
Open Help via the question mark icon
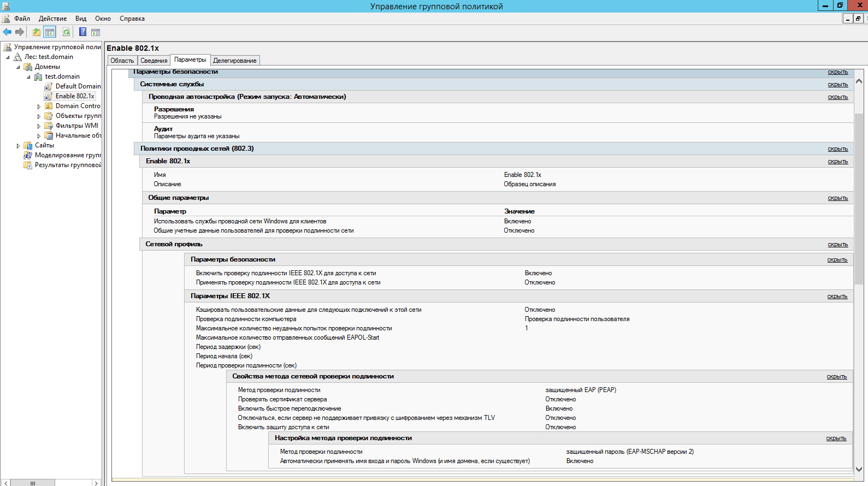(x=82, y=32)
